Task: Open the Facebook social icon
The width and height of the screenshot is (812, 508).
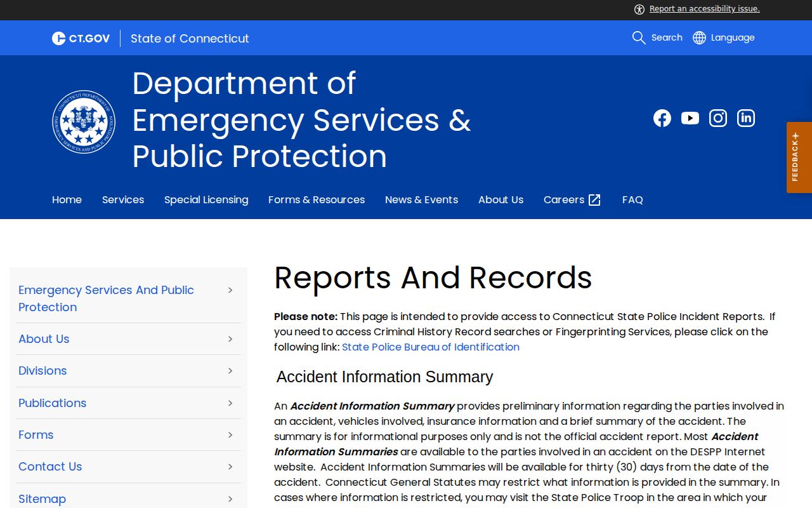Action: [x=662, y=118]
